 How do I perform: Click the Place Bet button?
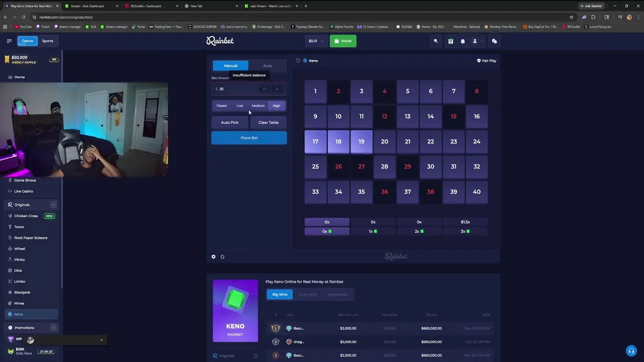point(249,138)
